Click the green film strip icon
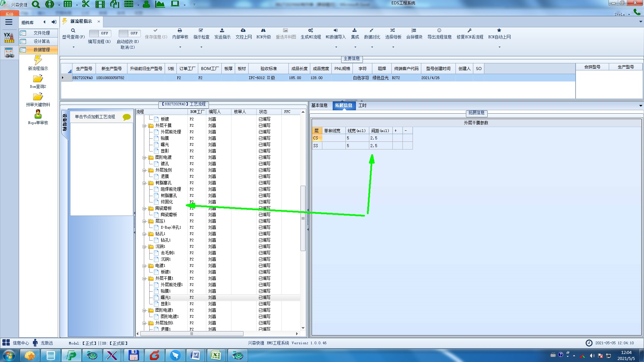 click(x=100, y=4)
